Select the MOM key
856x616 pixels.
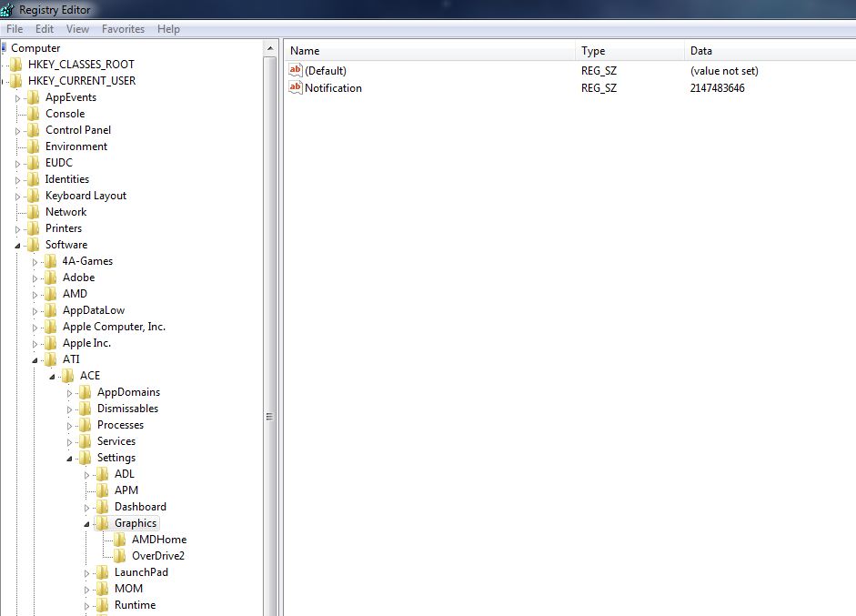tap(128, 589)
